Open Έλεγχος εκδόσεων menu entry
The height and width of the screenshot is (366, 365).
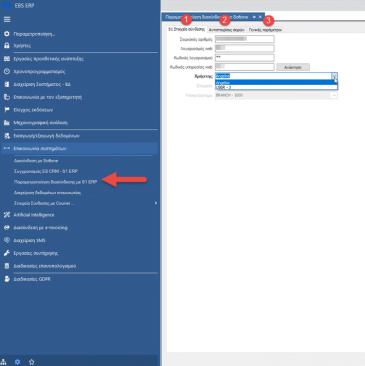33,110
